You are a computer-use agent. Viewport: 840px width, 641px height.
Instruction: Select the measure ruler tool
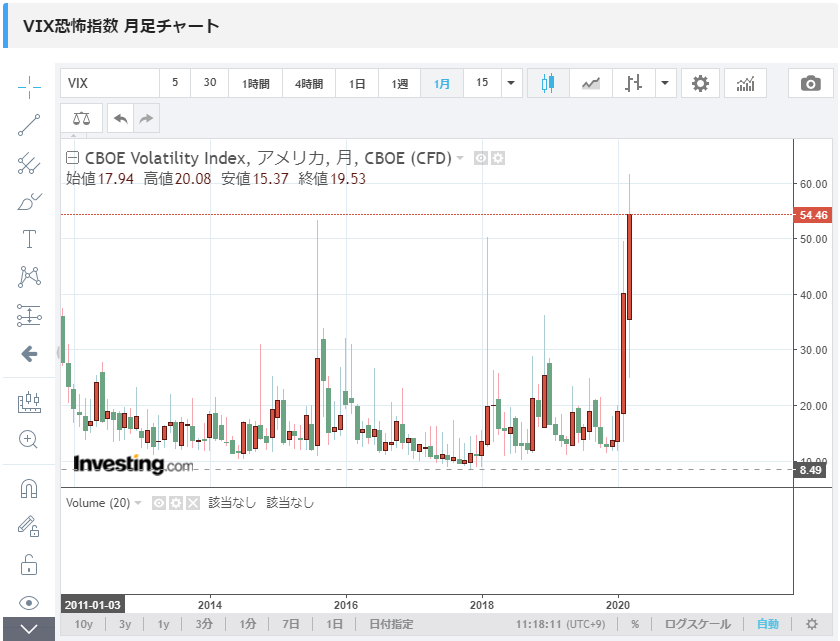coord(29,402)
